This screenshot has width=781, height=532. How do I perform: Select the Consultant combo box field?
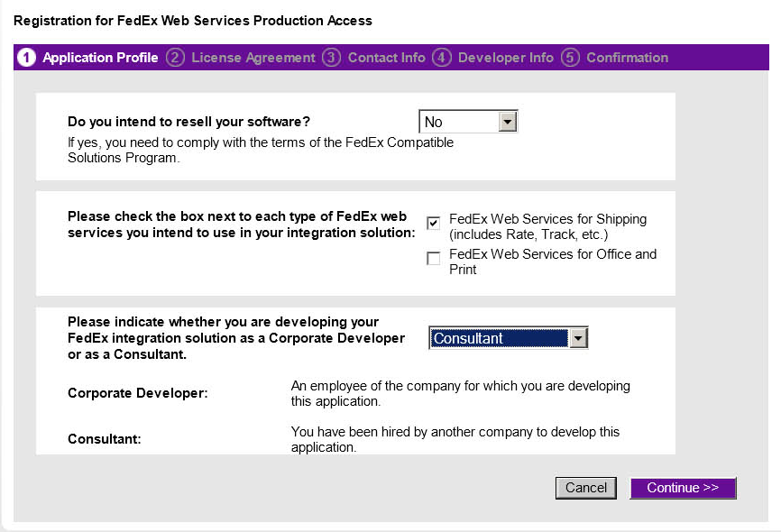tap(499, 338)
